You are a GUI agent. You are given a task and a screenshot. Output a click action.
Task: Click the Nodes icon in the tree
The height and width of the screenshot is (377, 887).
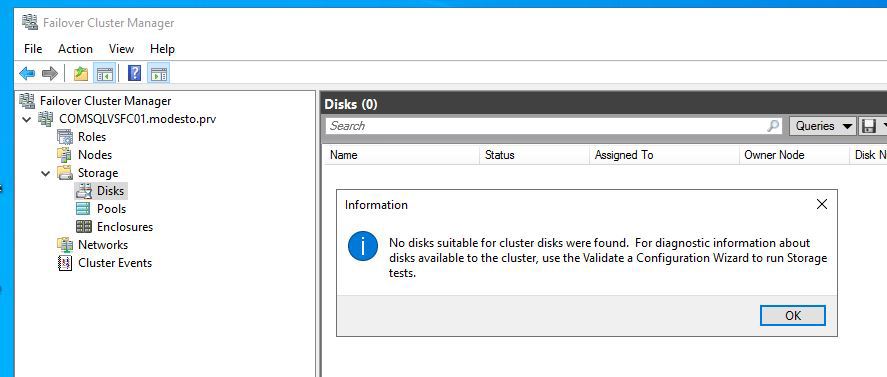pos(65,155)
